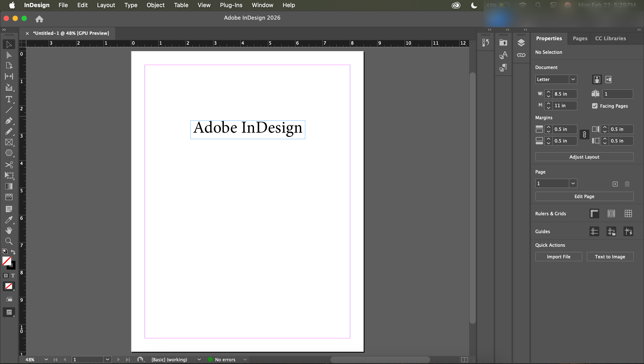Select the Pen tool
The width and height of the screenshot is (644, 364).
[x=9, y=121]
